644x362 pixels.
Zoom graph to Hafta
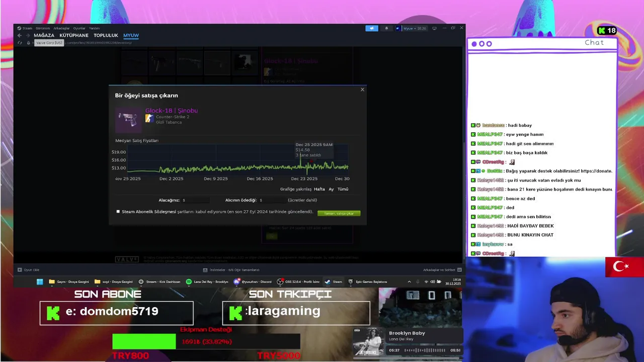319,189
